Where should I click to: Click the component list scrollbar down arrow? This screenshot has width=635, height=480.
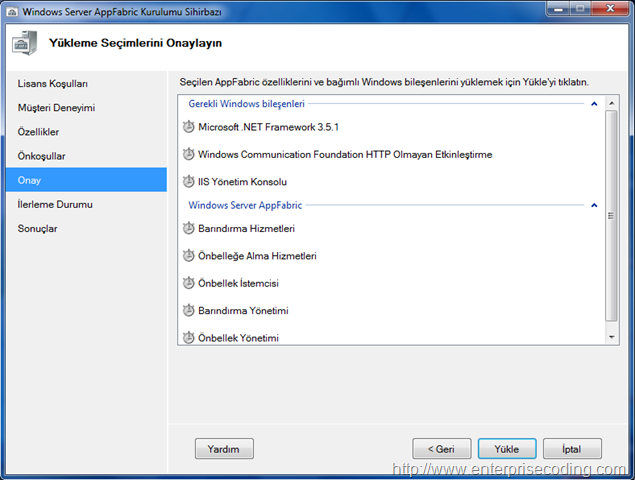click(x=612, y=337)
